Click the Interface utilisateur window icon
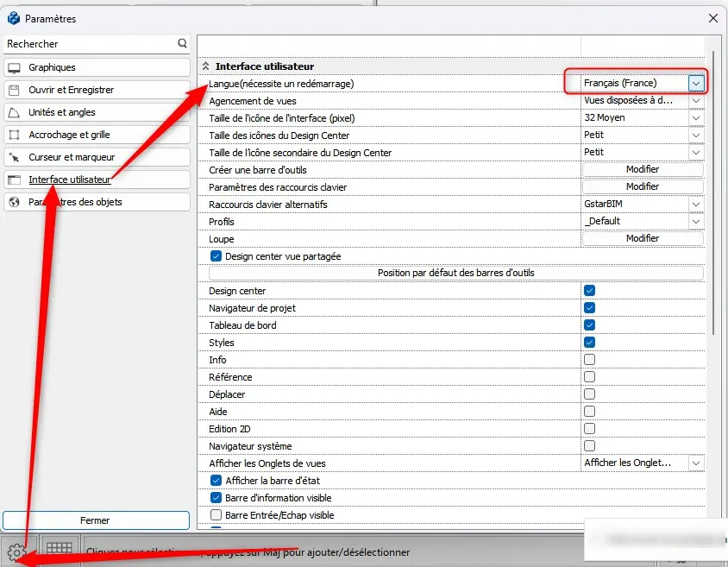The height and width of the screenshot is (567, 728). pos(15,180)
